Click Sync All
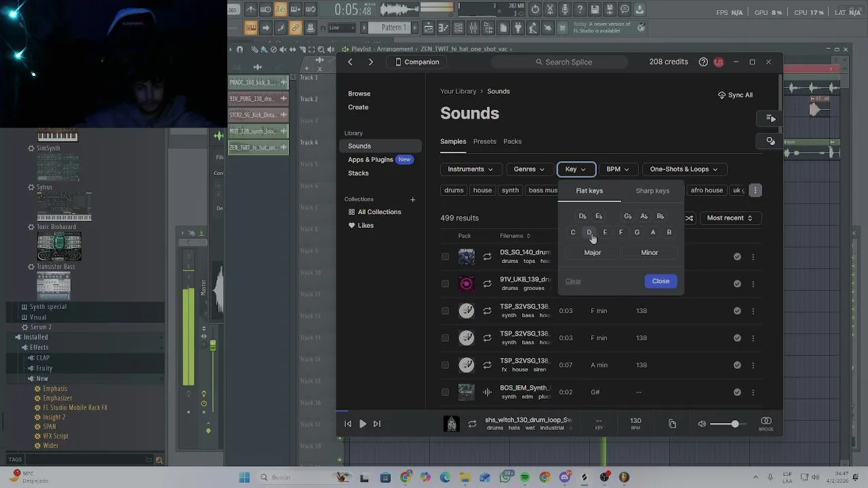The image size is (868, 488). click(735, 95)
